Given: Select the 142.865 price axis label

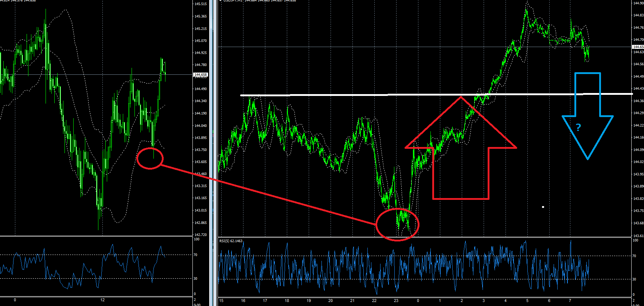Looking at the screenshot, I should [x=201, y=222].
